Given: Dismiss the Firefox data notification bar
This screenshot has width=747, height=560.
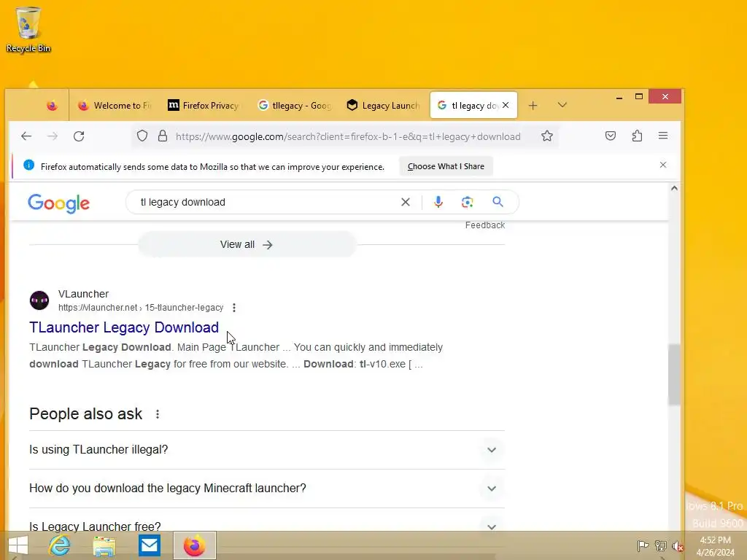Looking at the screenshot, I should click(x=663, y=165).
